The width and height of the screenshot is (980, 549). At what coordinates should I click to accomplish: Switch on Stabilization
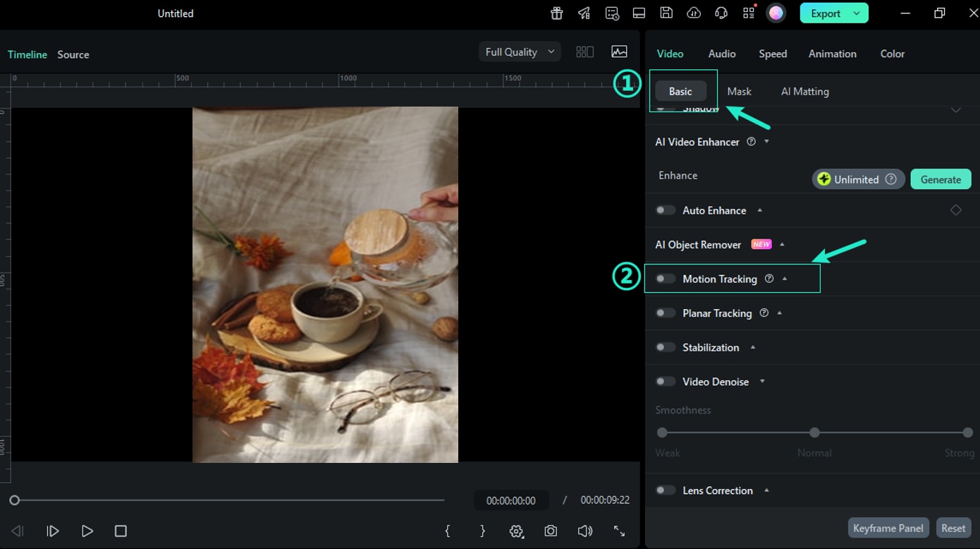(x=666, y=347)
